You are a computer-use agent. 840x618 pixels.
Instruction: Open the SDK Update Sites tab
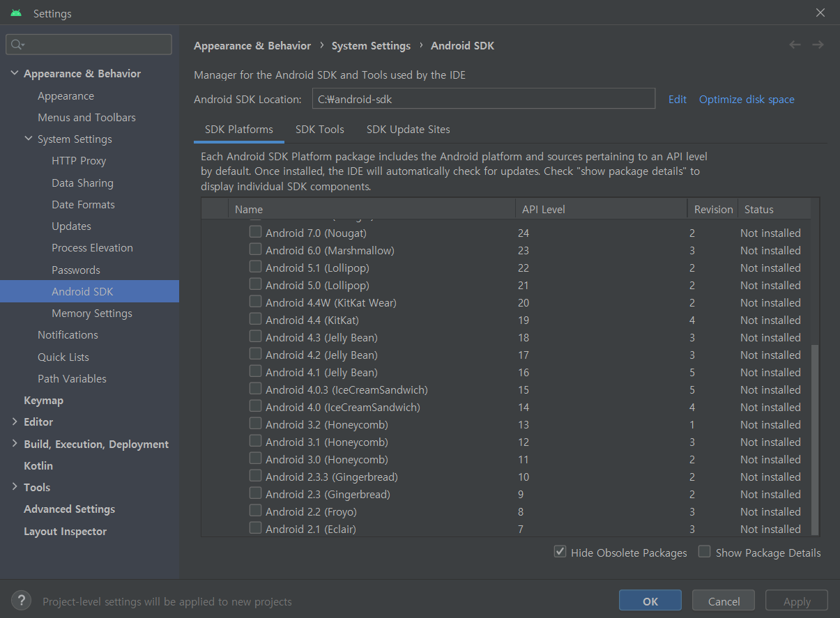(408, 130)
